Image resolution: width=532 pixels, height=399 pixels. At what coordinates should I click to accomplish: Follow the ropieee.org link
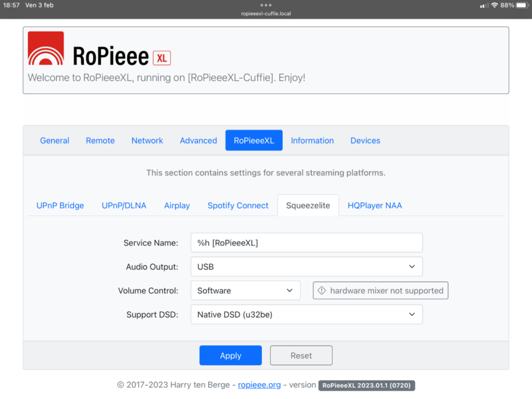pos(259,384)
